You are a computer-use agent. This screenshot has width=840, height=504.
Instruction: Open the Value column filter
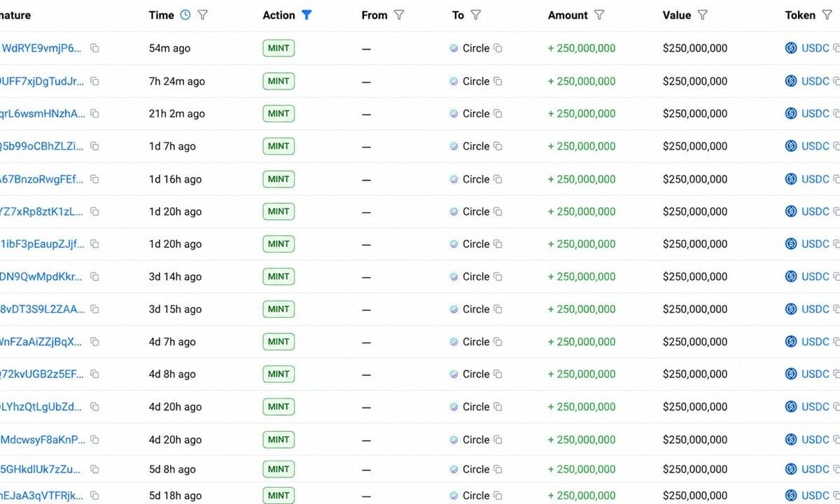(703, 15)
